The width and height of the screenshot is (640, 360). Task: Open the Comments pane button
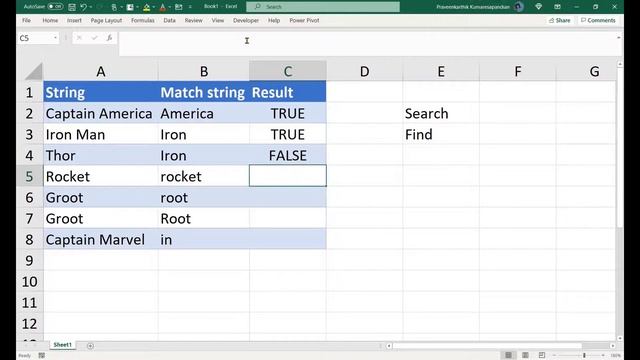point(598,20)
